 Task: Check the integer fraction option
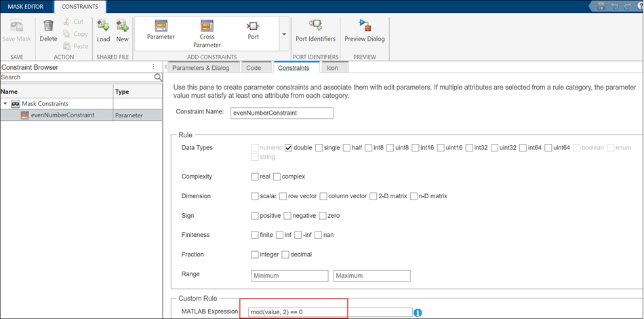click(x=255, y=255)
